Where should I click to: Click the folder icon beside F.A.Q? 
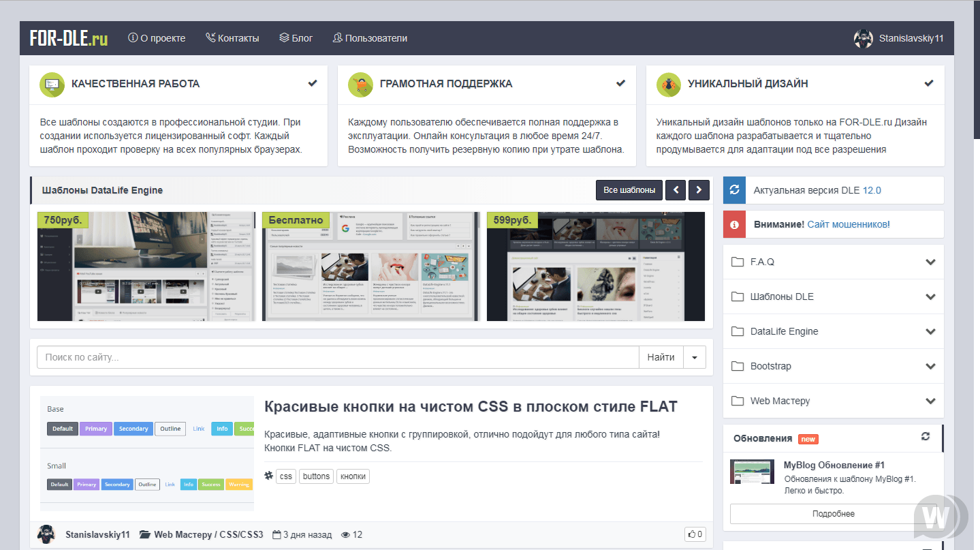(737, 262)
